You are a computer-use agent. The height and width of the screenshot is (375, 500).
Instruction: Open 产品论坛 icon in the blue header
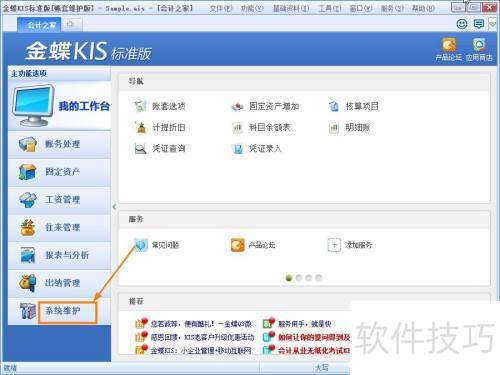coord(449,49)
